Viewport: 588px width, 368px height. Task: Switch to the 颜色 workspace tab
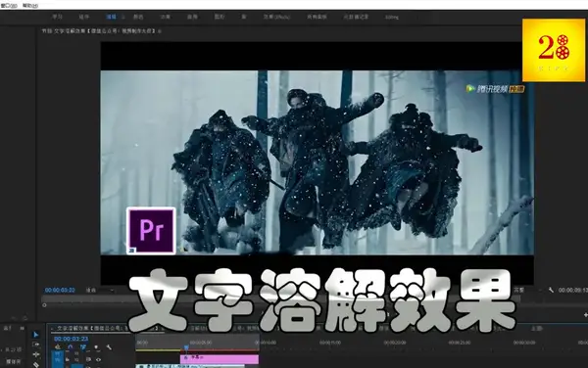tap(138, 17)
